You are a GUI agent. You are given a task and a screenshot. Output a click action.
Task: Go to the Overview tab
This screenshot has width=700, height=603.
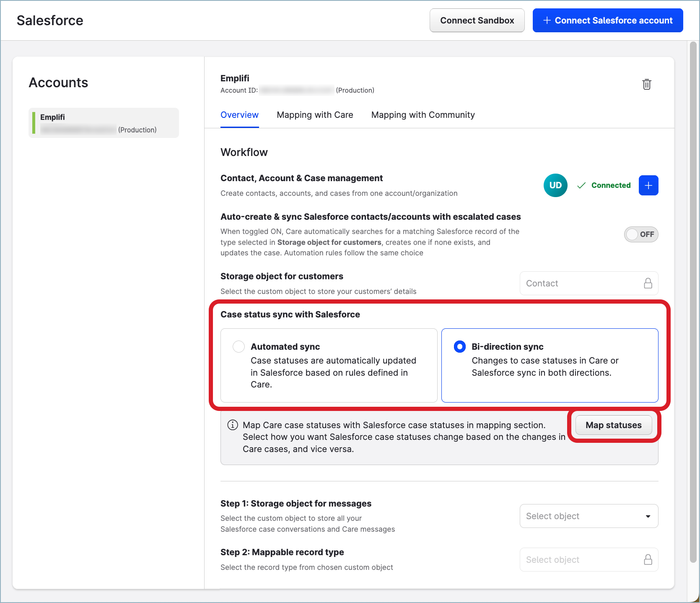(239, 115)
